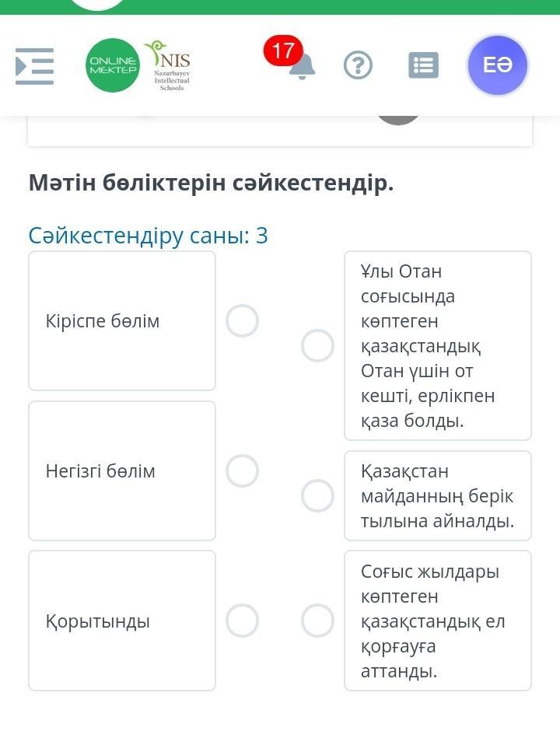
Task: Select the radio circle beside Негізгі бөлім
Action: [242, 470]
